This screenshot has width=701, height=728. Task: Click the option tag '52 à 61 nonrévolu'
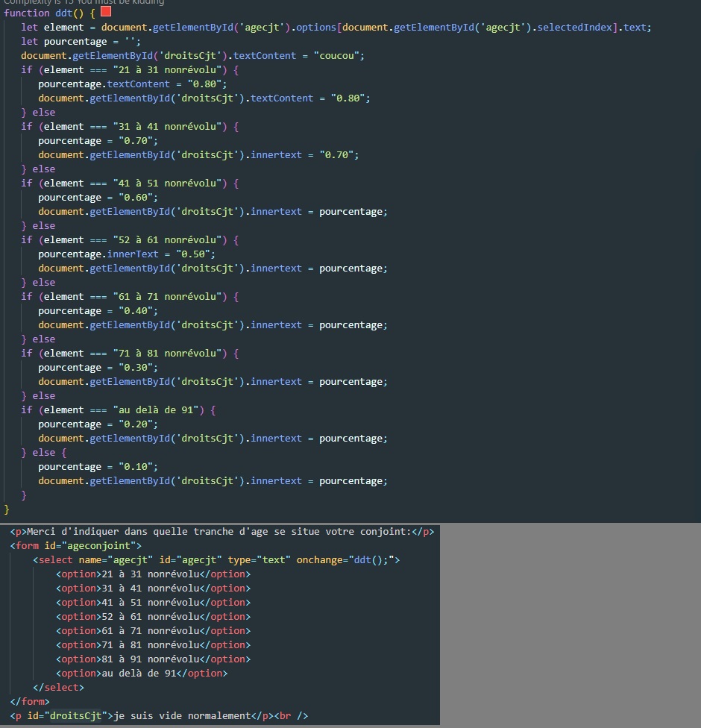click(153, 617)
